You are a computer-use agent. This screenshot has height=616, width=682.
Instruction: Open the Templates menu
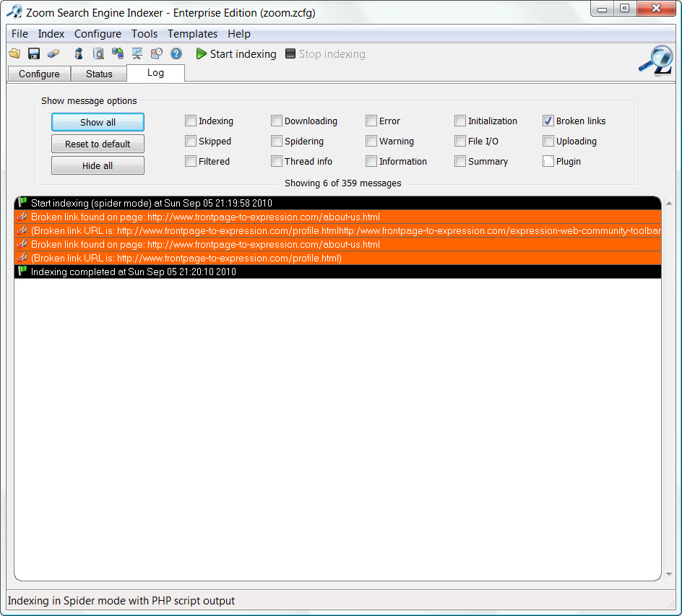[x=192, y=33]
